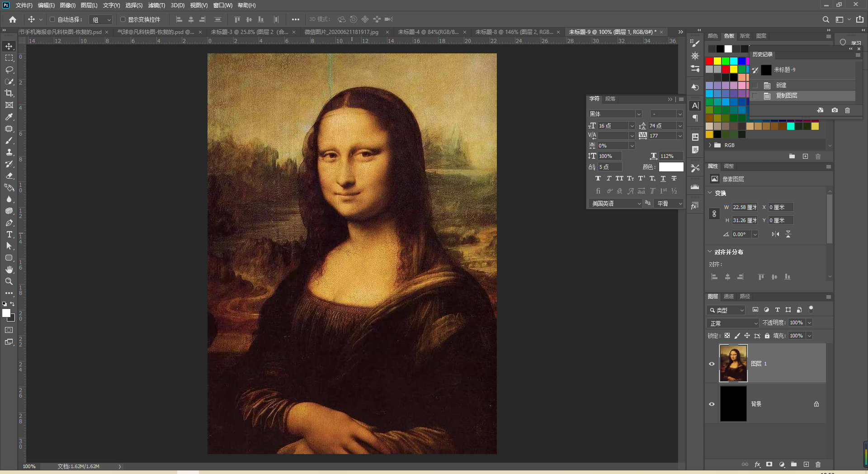Open the 滤镜(T) menu
Viewport: 868px width, 474px height.
tap(156, 5)
